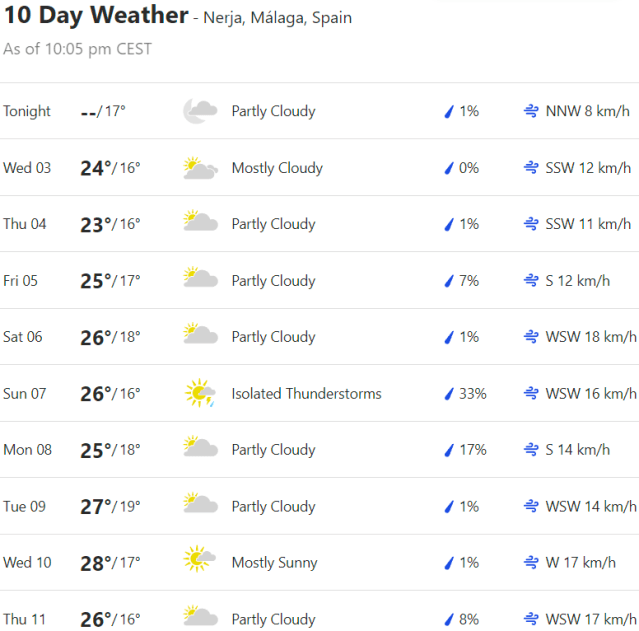
Task: Click the Isolated Thunderstorms description
Action: click(x=306, y=394)
